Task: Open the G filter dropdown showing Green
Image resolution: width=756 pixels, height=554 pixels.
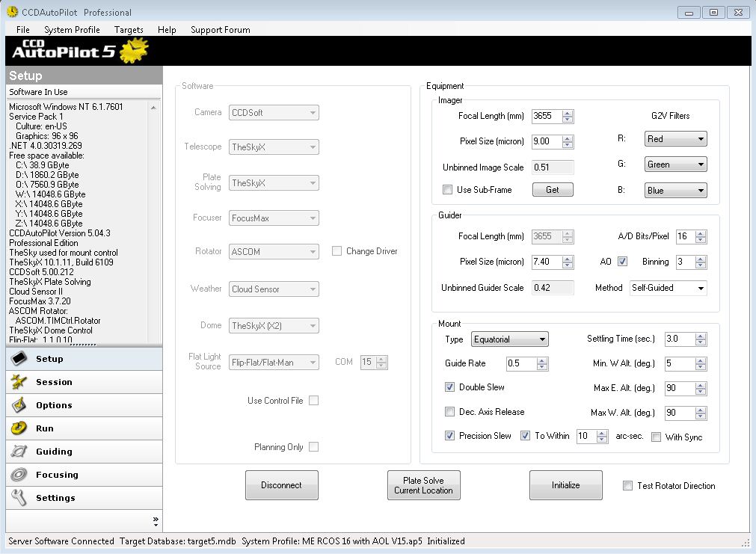Action: pos(675,164)
